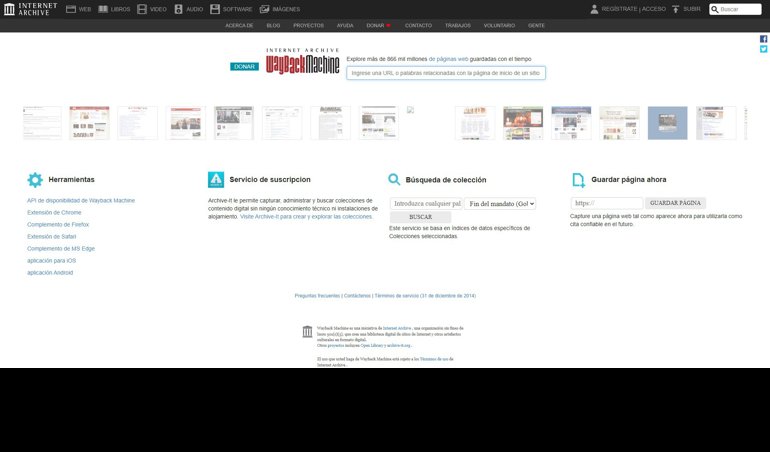Open ACERCA DE menu item
Image resolution: width=770 pixels, height=452 pixels.
(x=239, y=26)
